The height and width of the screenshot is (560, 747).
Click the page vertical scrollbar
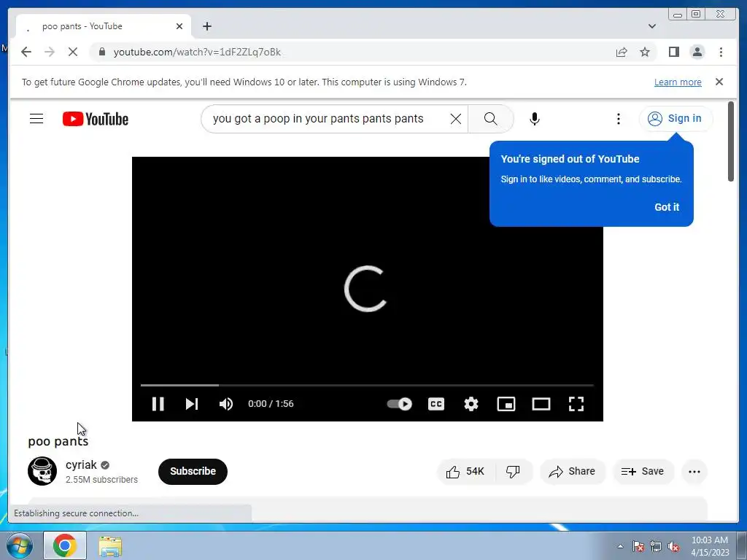pos(731,141)
